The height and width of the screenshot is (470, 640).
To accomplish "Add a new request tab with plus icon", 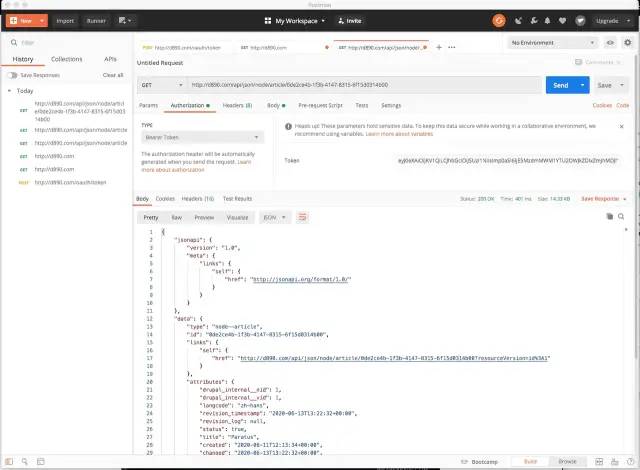I will pos(439,47).
